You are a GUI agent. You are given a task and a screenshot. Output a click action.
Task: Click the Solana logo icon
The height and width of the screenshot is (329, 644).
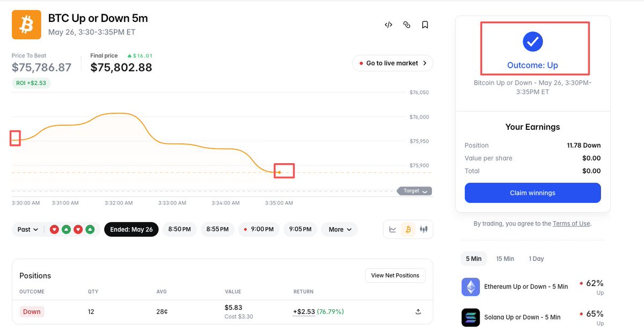pos(471,317)
